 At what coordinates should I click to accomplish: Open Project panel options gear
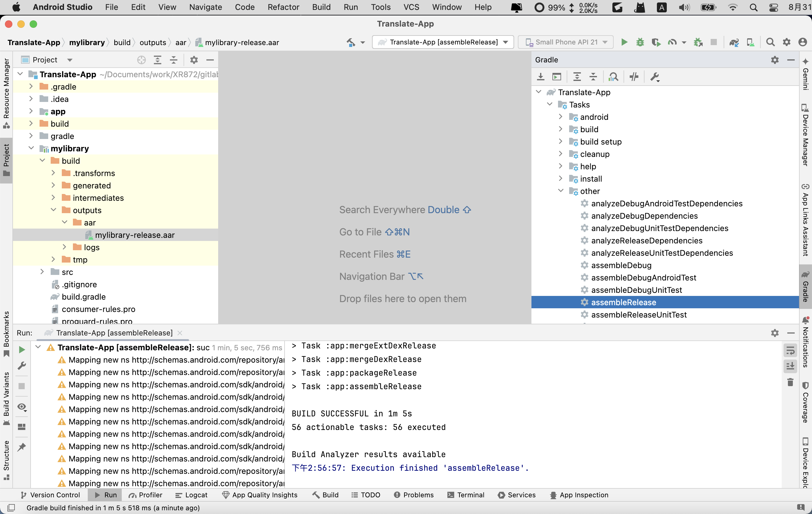click(194, 60)
